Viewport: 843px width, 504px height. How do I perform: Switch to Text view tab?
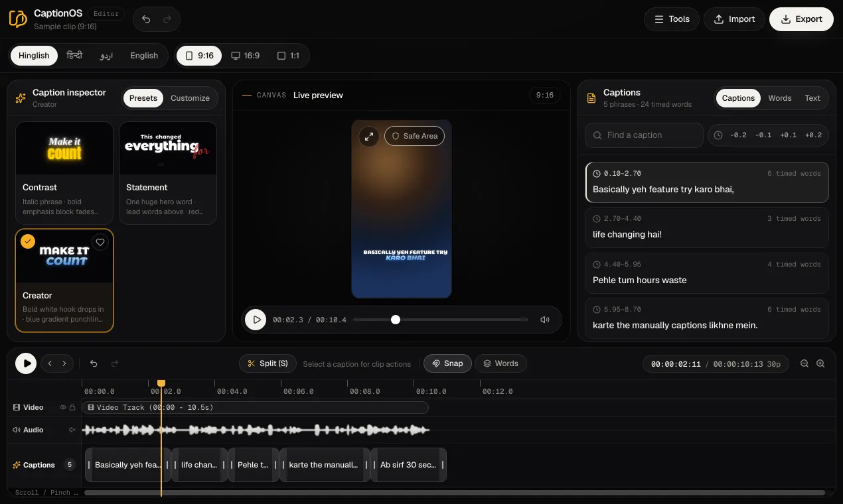[x=812, y=98]
